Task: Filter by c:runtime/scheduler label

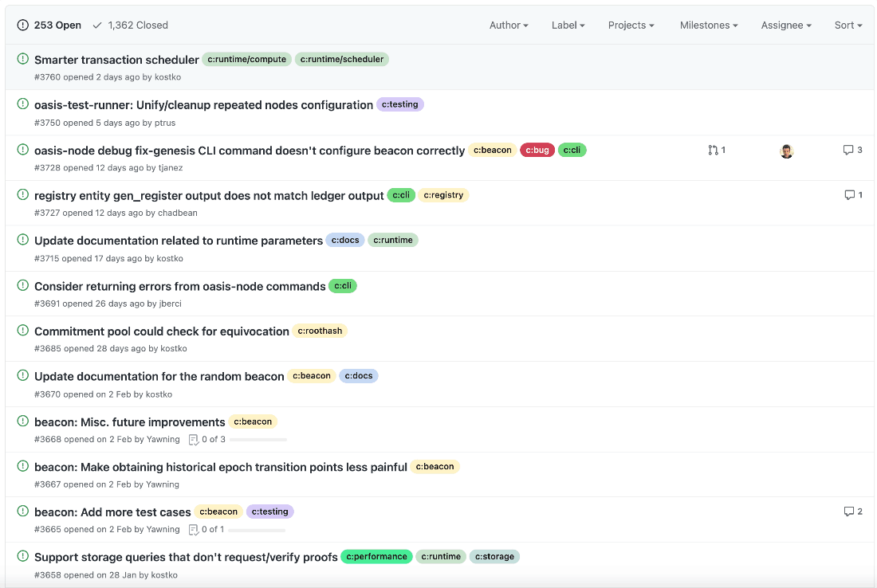Action: (x=342, y=59)
